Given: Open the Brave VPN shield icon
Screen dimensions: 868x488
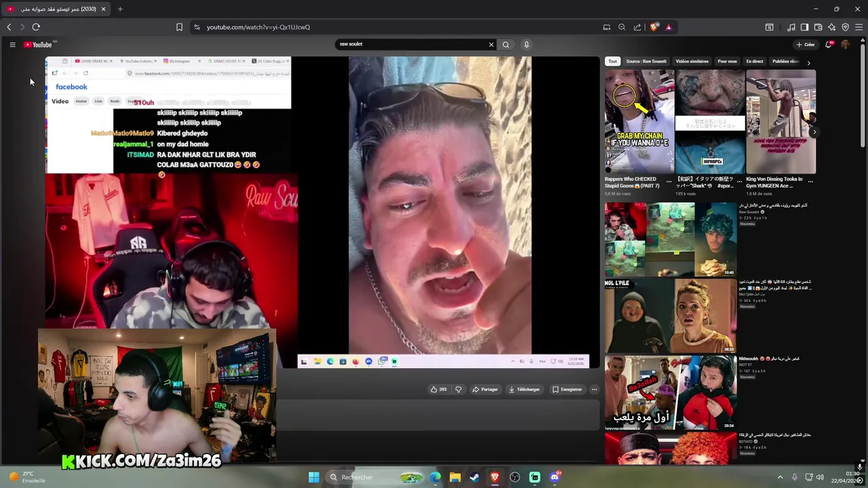Looking at the screenshot, I should coord(845,27).
